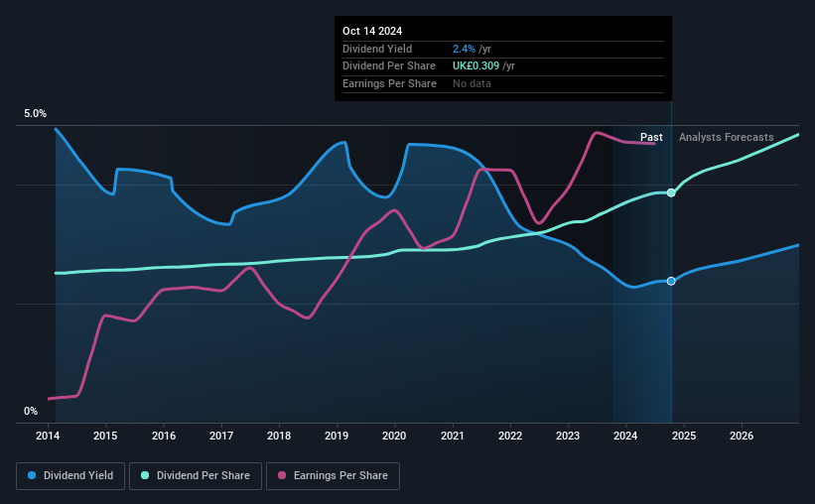Click 'Dividend Per Share' row label in tooltip

[389, 66]
